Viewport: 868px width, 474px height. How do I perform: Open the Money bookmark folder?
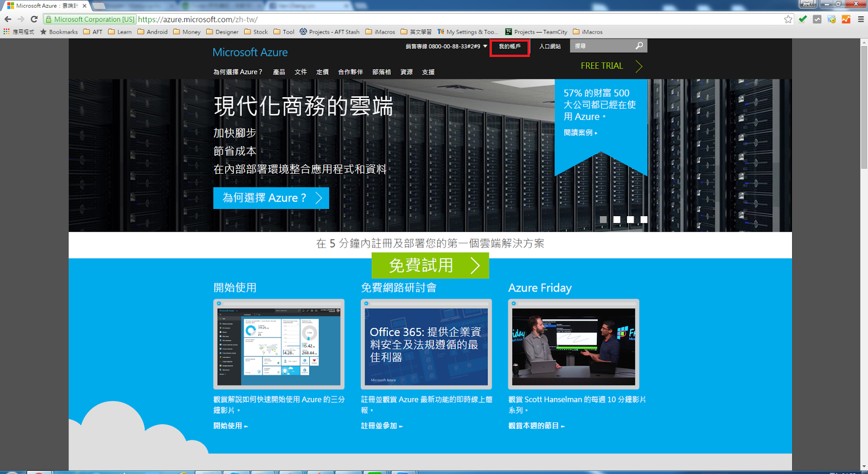(x=187, y=32)
